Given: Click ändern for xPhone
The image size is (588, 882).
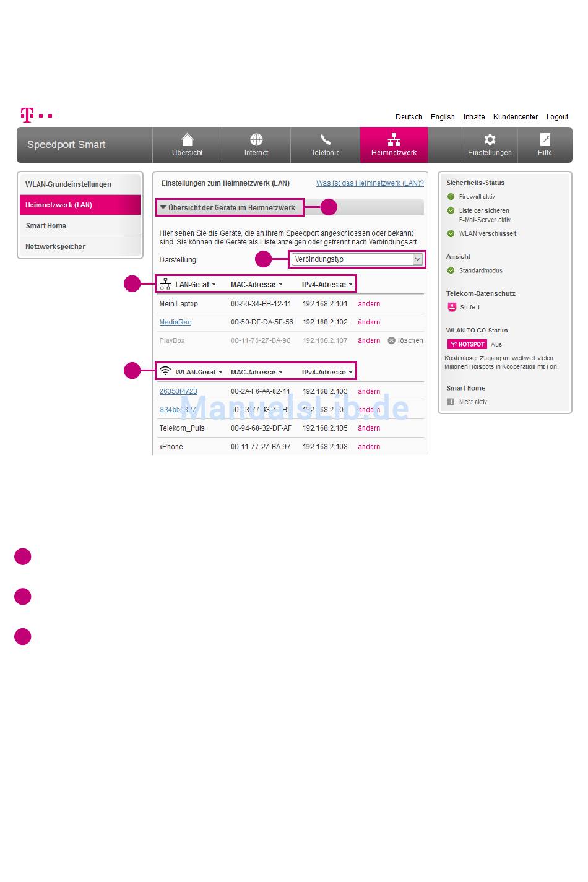Looking at the screenshot, I should (369, 447).
